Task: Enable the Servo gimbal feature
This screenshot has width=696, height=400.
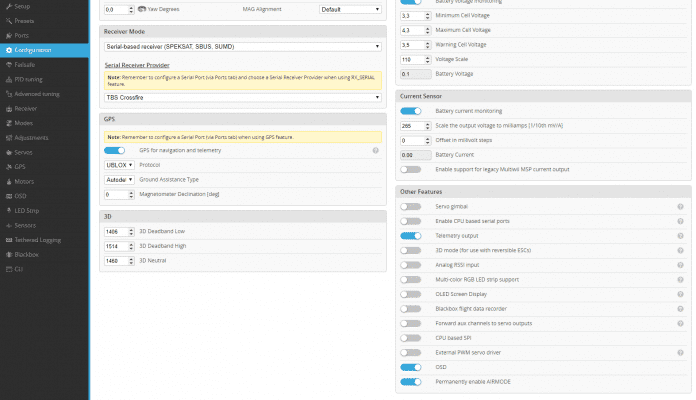Action: pyautogui.click(x=410, y=206)
